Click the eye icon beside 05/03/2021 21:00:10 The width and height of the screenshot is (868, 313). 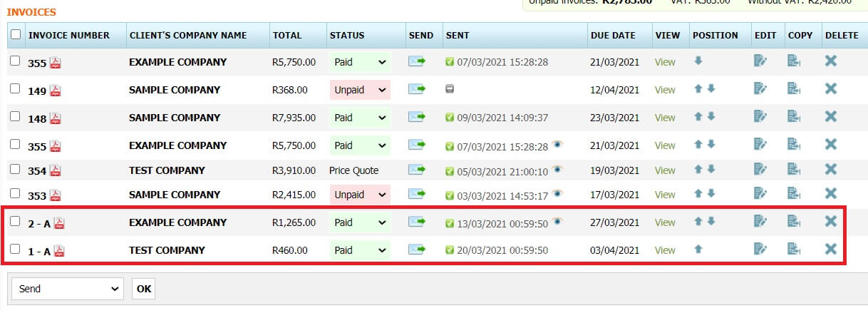(557, 170)
